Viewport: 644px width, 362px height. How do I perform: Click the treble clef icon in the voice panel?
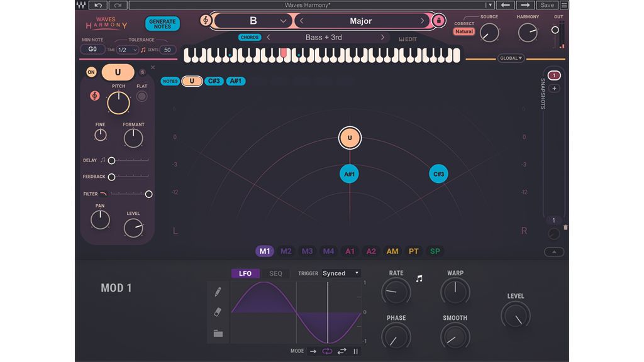pyautogui.click(x=94, y=96)
